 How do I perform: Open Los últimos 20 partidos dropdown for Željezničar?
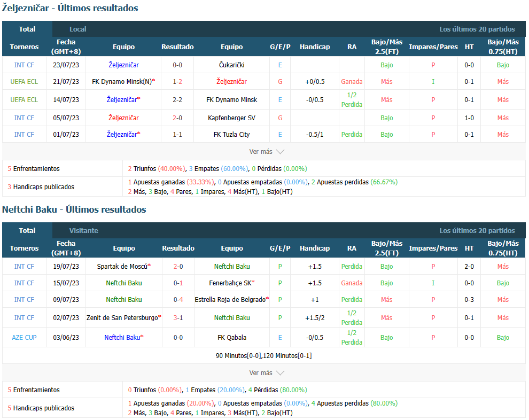click(x=477, y=29)
